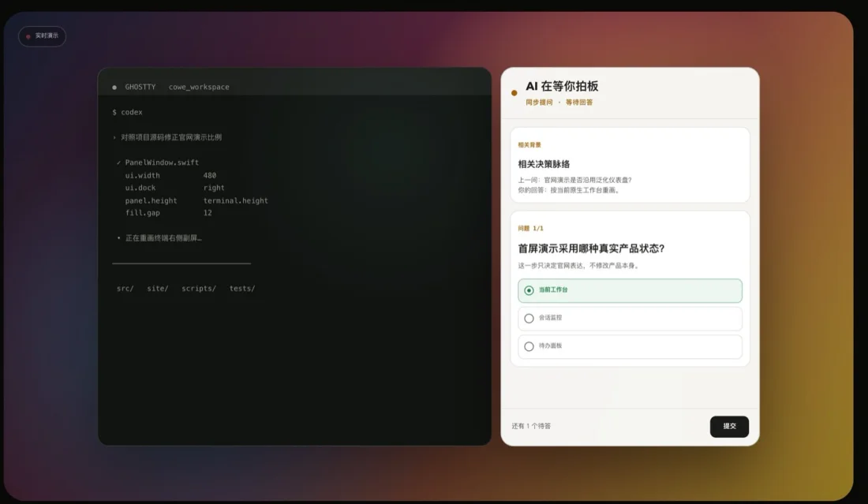Click the scripts/ directory in terminal

point(199,289)
